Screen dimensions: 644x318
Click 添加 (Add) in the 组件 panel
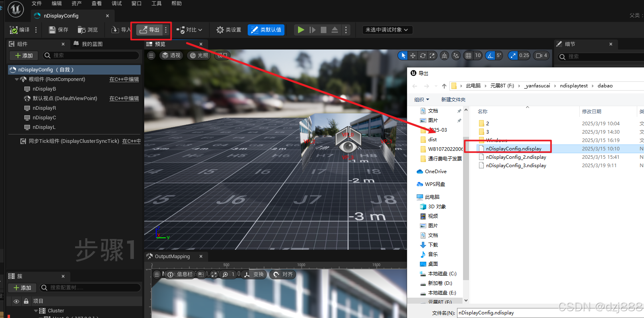click(x=24, y=55)
